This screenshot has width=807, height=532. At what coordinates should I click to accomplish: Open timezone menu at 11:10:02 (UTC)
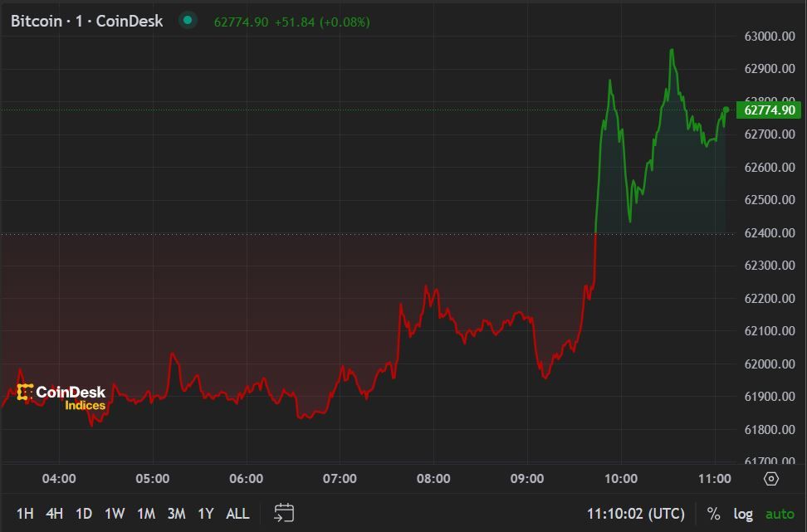pos(636,514)
